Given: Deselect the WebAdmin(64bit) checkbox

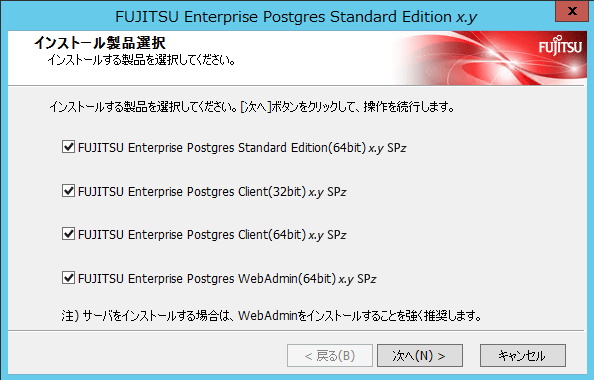Looking at the screenshot, I should [68, 278].
